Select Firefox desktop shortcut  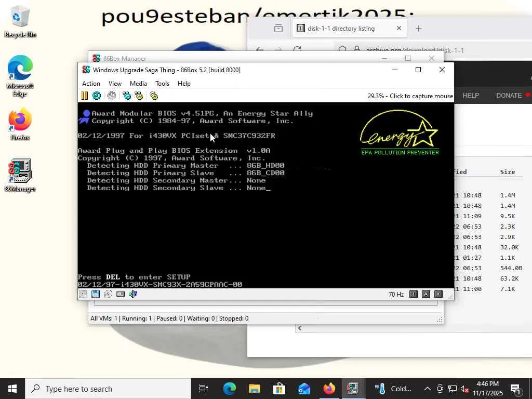tap(20, 124)
